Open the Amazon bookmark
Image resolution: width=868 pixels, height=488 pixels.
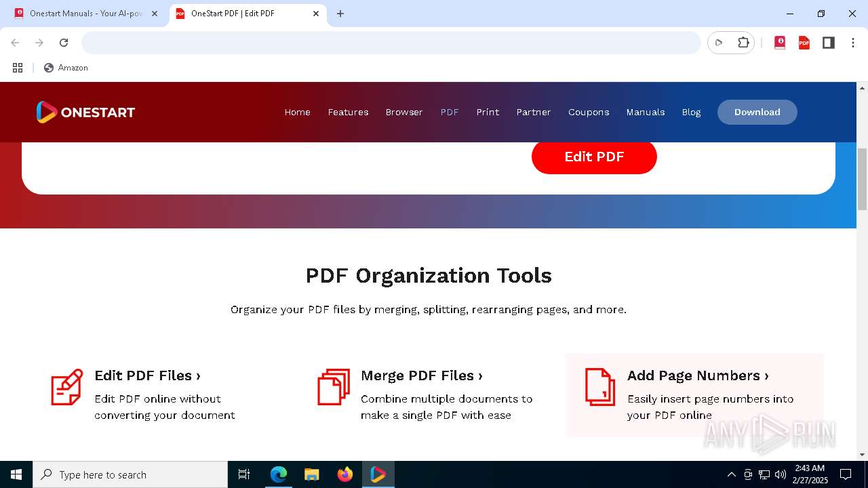click(66, 68)
